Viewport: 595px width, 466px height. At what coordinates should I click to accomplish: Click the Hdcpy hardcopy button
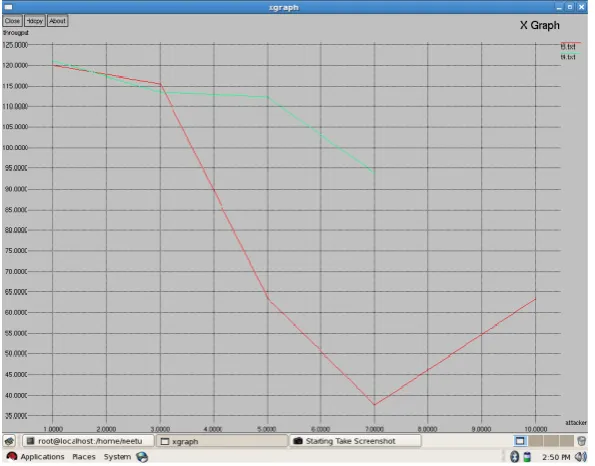point(35,21)
